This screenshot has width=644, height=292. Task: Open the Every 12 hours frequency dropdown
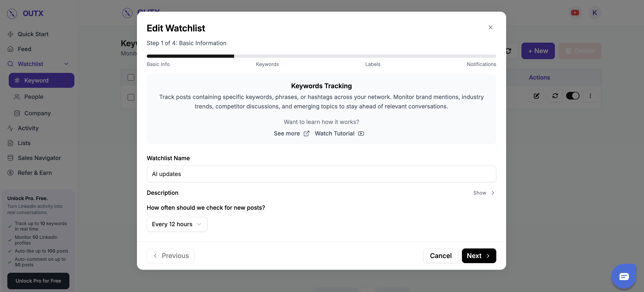177,224
